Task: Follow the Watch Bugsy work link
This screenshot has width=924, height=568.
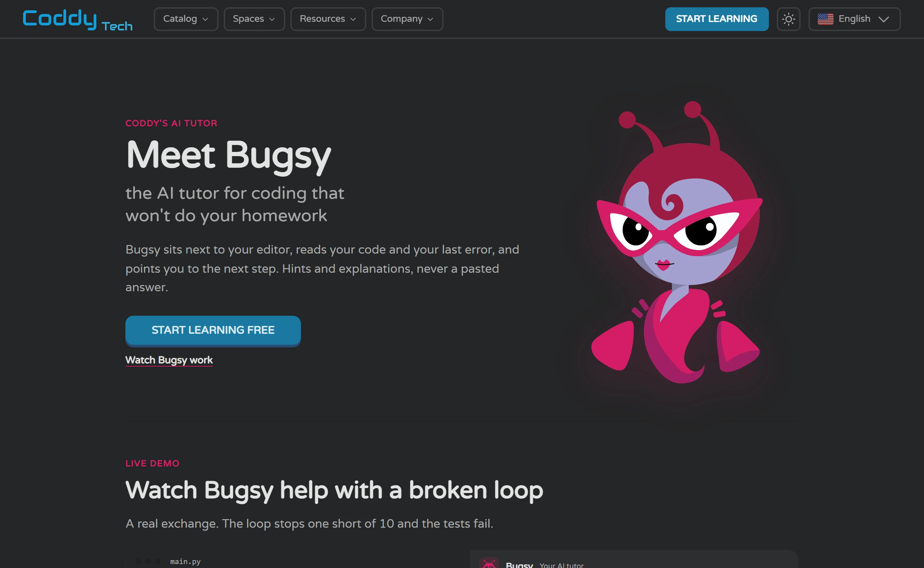Action: [x=169, y=360]
